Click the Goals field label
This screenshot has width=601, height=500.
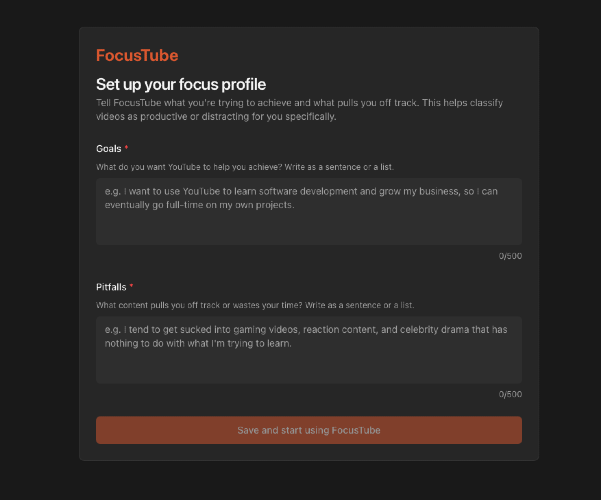[x=109, y=148]
